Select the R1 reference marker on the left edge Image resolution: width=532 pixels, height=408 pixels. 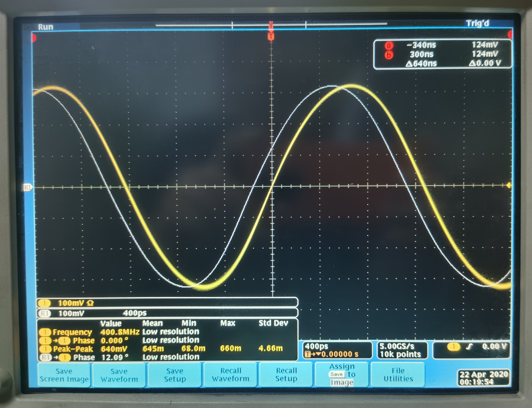coord(28,188)
